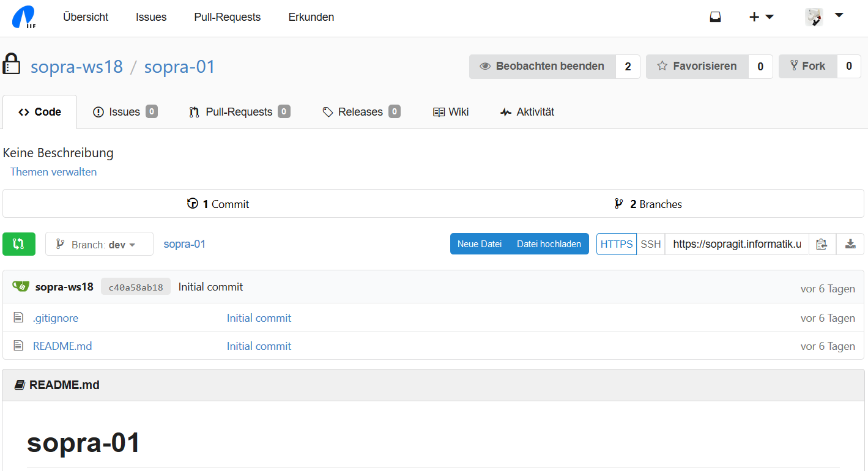Open the Themen verwalten link
This screenshot has width=868, height=471.
coord(53,172)
